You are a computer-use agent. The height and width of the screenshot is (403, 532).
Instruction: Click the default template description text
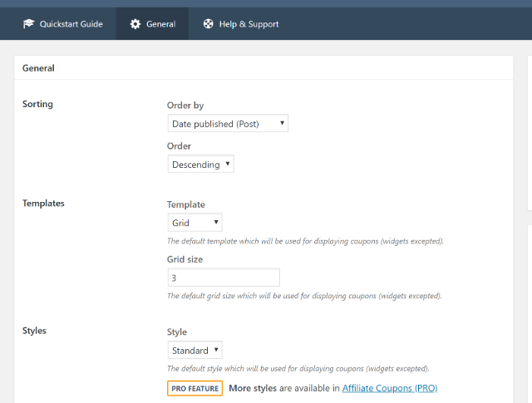[x=305, y=241]
